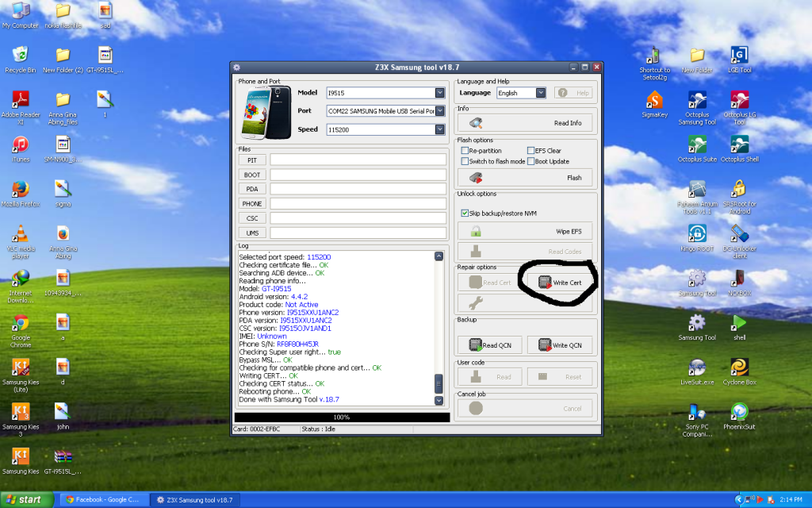Screen dimensions: 812x508
Task: Click the Log scroll down arrow
Action: tap(439, 400)
